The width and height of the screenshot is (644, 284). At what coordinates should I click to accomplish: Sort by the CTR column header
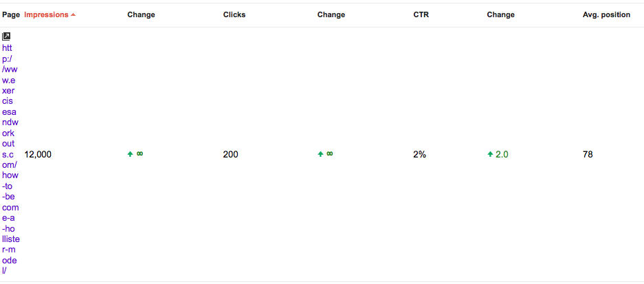pos(421,15)
